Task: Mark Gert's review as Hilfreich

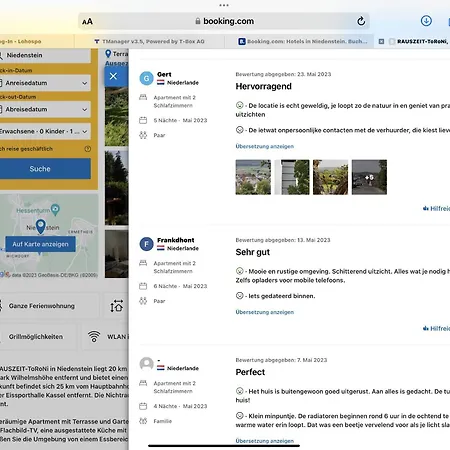Action: [436, 209]
